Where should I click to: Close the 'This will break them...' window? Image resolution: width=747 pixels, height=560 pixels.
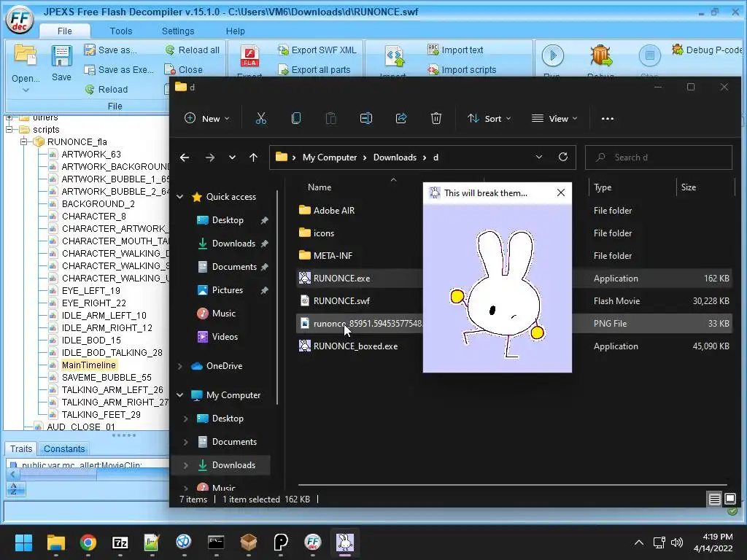click(561, 192)
